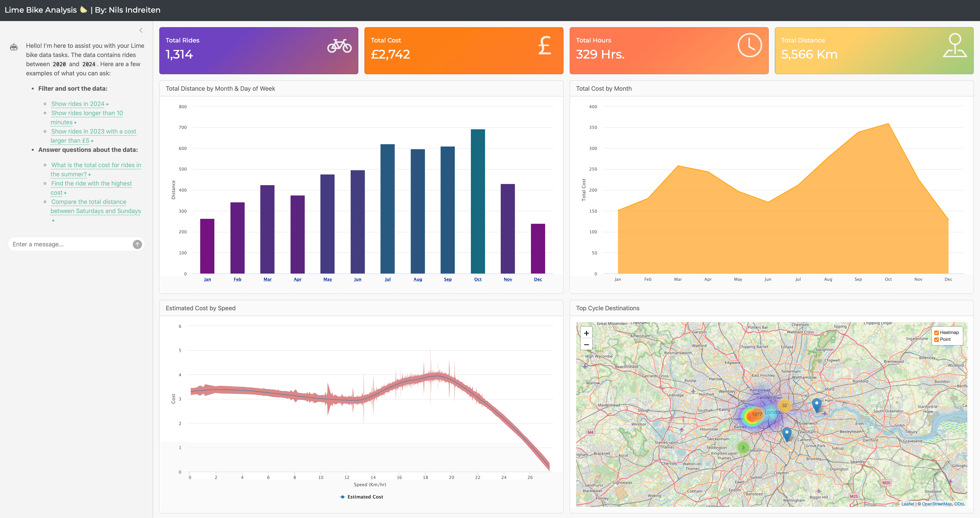This screenshot has height=518, width=980.
Task: Drill down into the Oct bar label
Action: coord(478,279)
